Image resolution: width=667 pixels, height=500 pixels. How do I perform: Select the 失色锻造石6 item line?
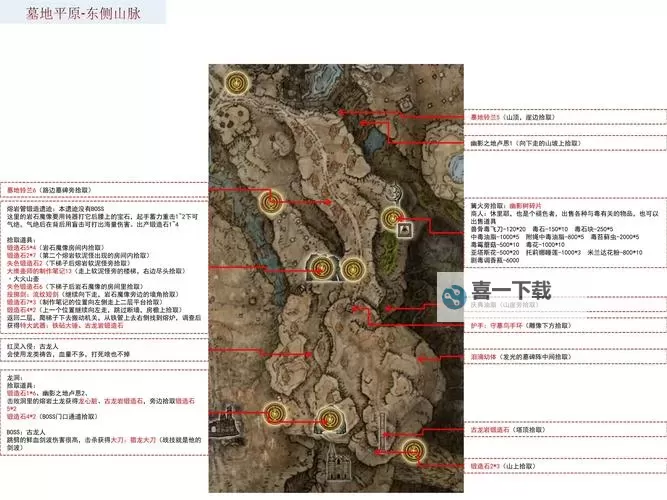click(x=75, y=286)
